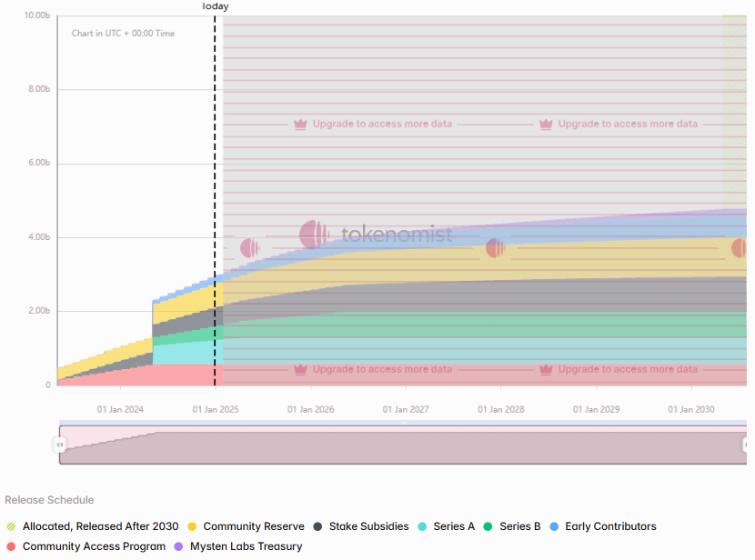Image resolution: width=755 pixels, height=560 pixels.
Task: Open lower-right 'Upgrade to access more data' link
Action: click(627, 370)
